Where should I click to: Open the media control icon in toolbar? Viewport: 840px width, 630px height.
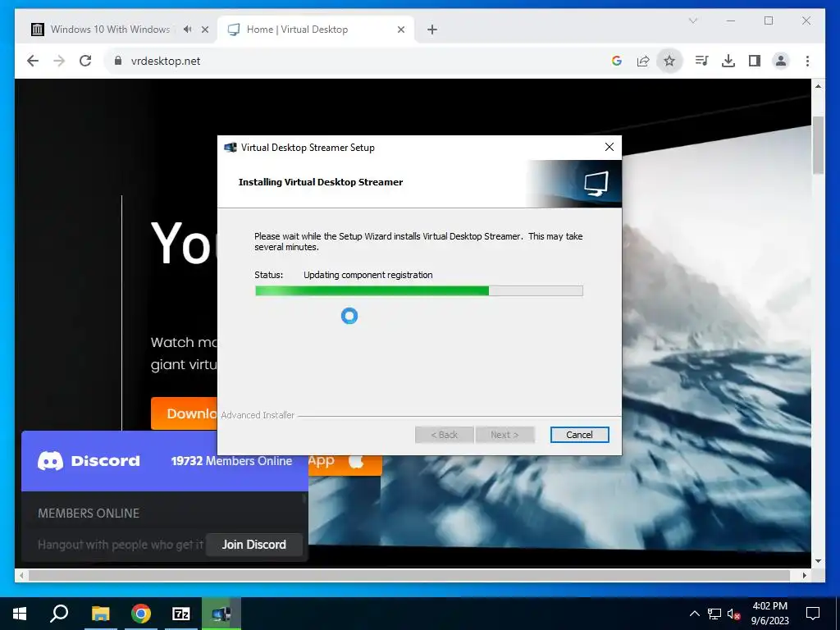tap(701, 61)
